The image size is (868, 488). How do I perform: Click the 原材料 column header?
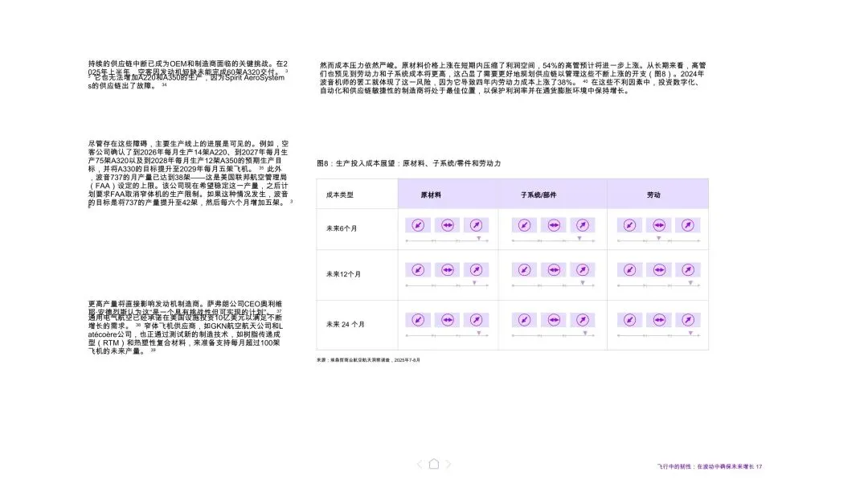431,195
